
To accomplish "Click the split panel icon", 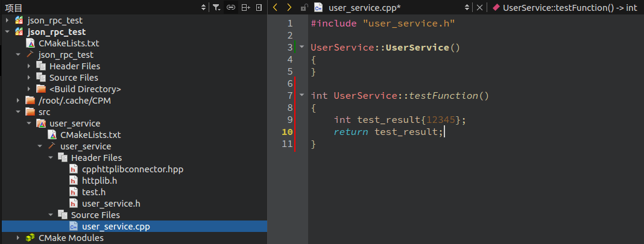I will pyautogui.click(x=245, y=7).
